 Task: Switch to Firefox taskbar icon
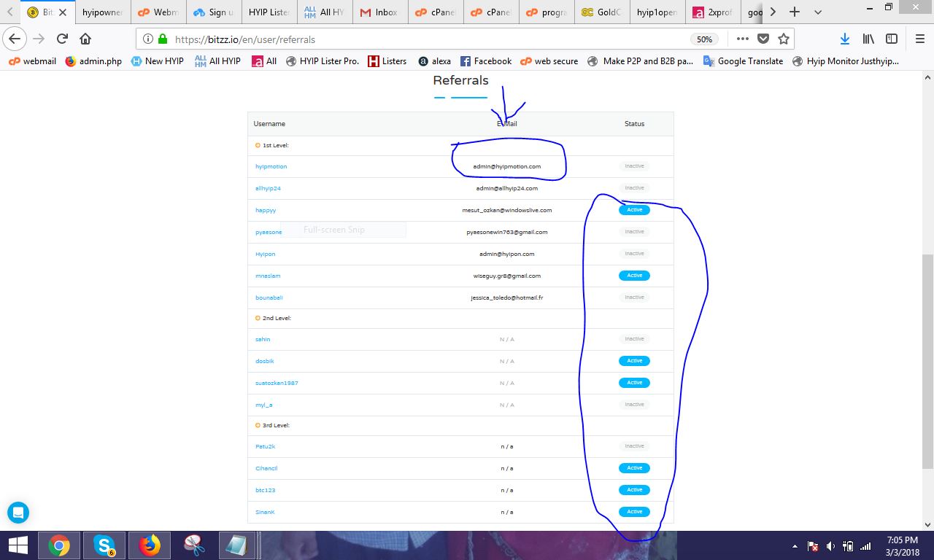150,545
